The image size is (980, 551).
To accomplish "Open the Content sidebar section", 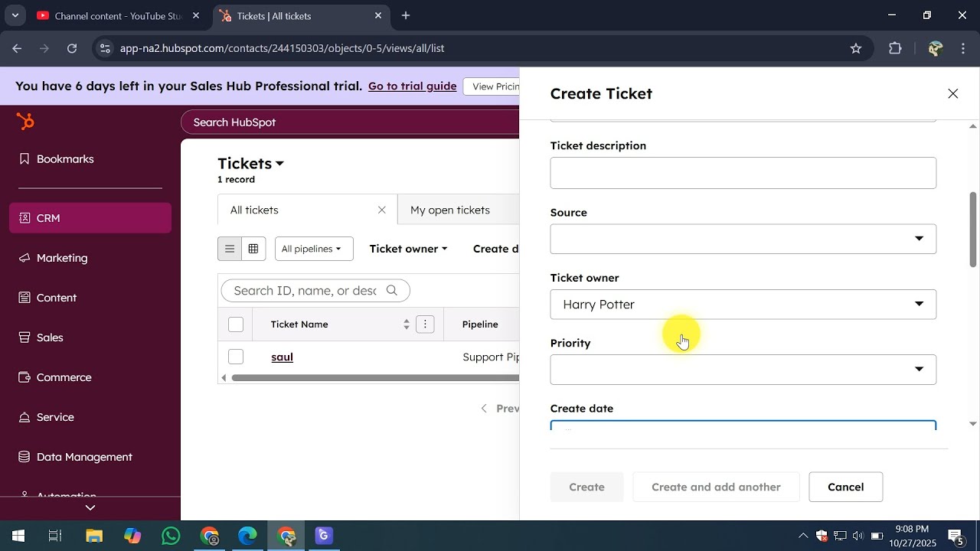I will [x=90, y=298].
